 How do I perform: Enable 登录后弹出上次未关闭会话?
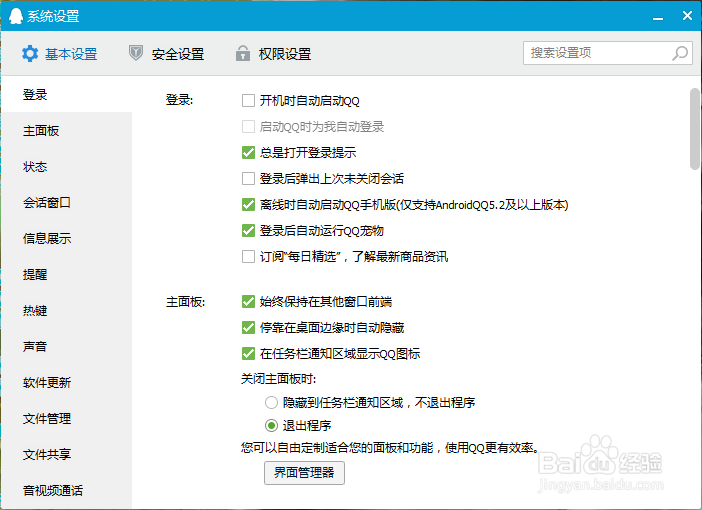click(248, 179)
